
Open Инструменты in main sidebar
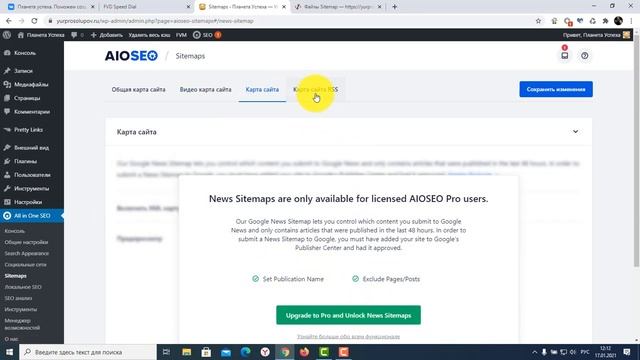31,189
